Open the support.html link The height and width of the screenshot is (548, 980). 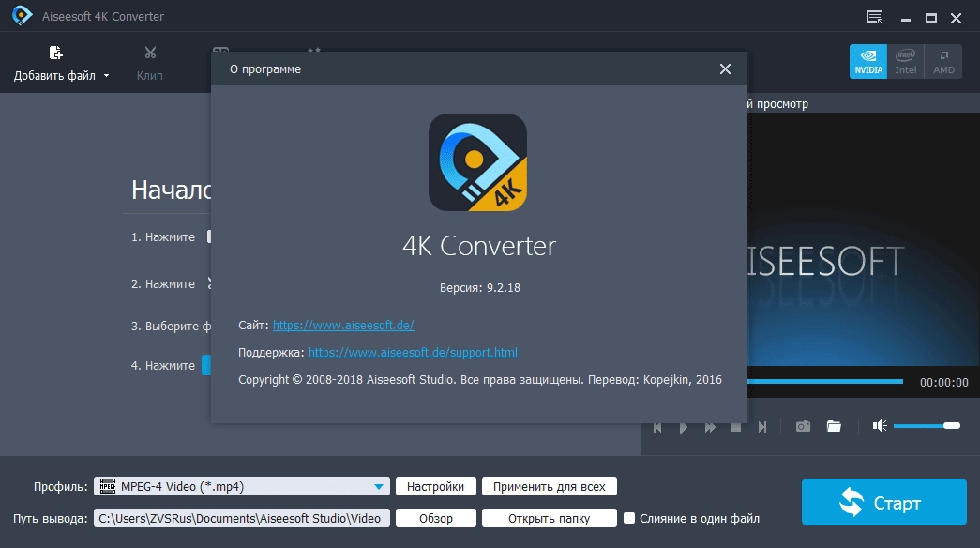413,352
